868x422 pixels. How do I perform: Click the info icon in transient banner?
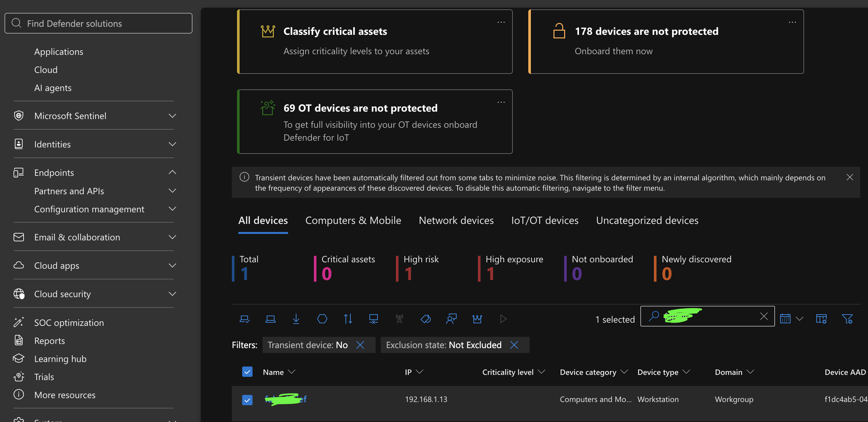tap(244, 177)
